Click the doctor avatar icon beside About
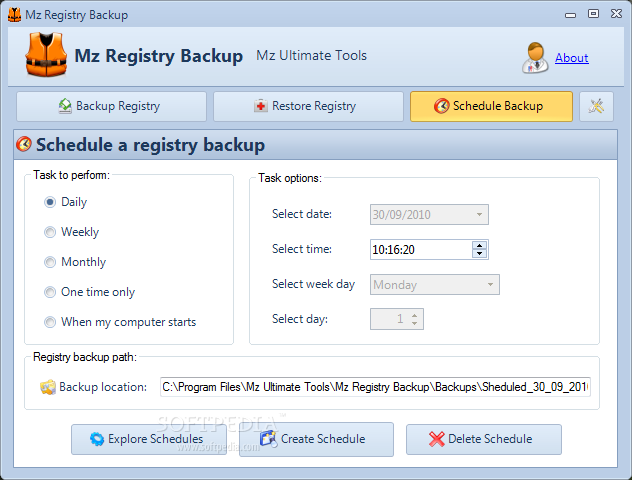 click(x=535, y=58)
